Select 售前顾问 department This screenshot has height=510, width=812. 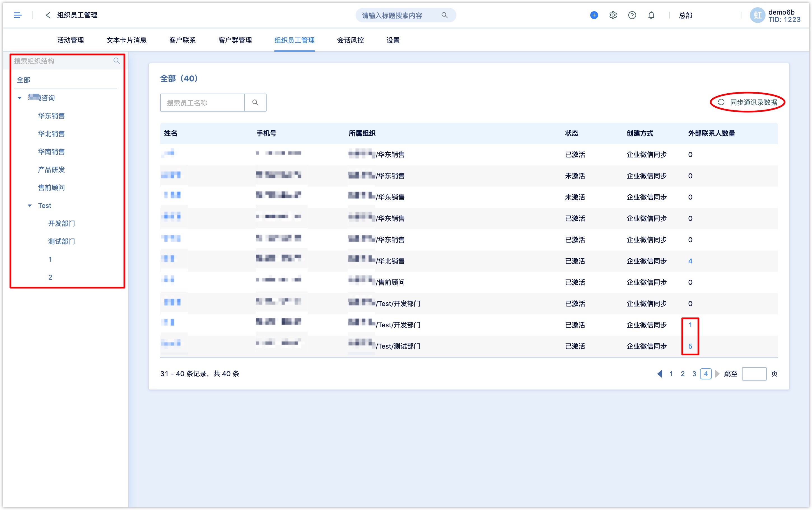[51, 187]
